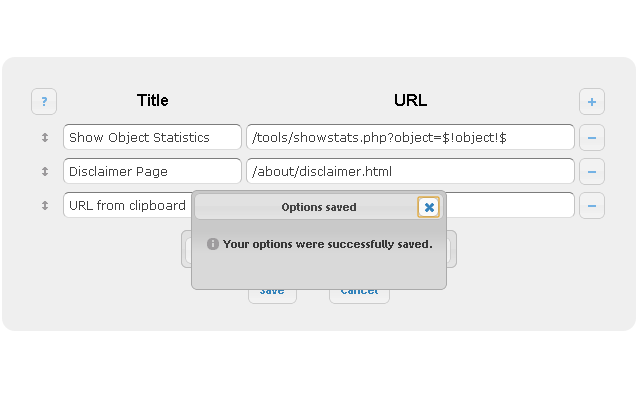Focus the Disclaimer Page title field
This screenshot has height=400, width=640.
pyautogui.click(x=152, y=172)
